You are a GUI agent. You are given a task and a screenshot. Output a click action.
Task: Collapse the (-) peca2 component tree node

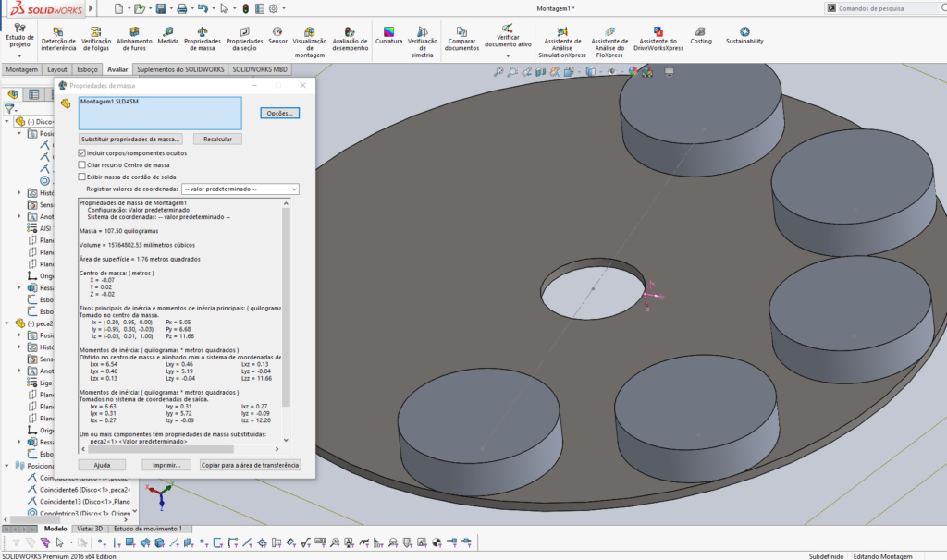click(7, 323)
